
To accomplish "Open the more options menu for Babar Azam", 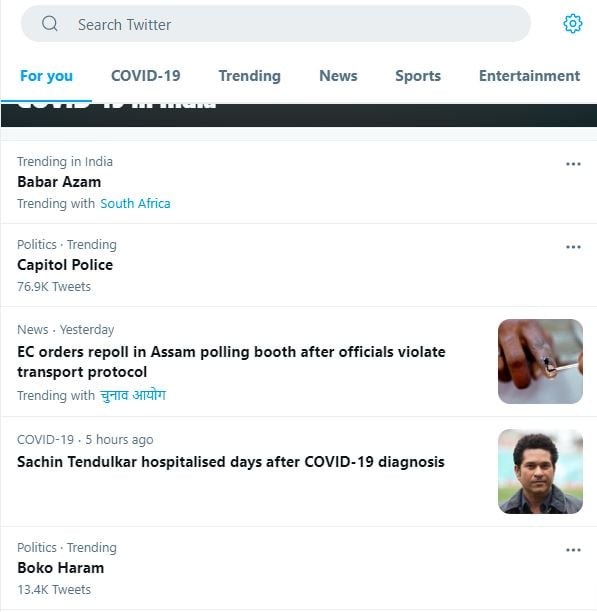I will pos(573,164).
